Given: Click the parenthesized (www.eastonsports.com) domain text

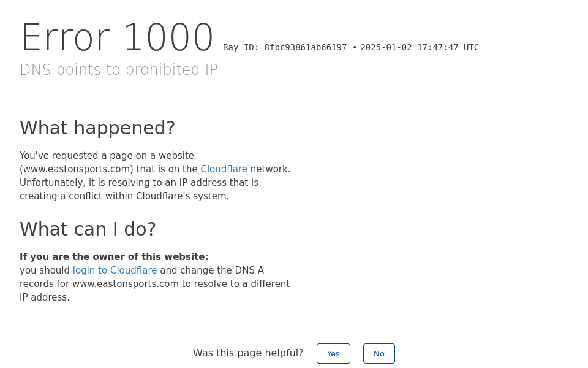Looking at the screenshot, I should coord(77,169).
